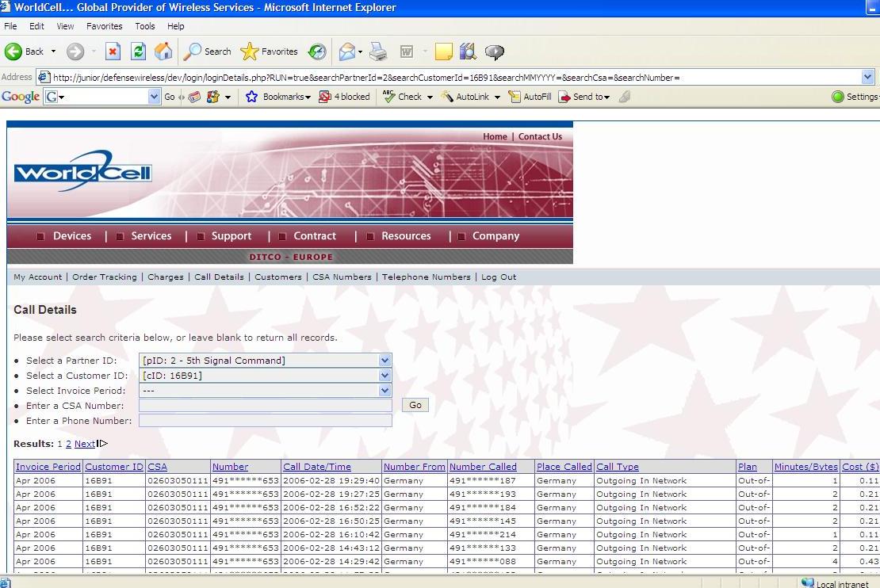Image resolution: width=880 pixels, height=588 pixels.
Task: Open the Devices navigation tab
Action: click(72, 235)
